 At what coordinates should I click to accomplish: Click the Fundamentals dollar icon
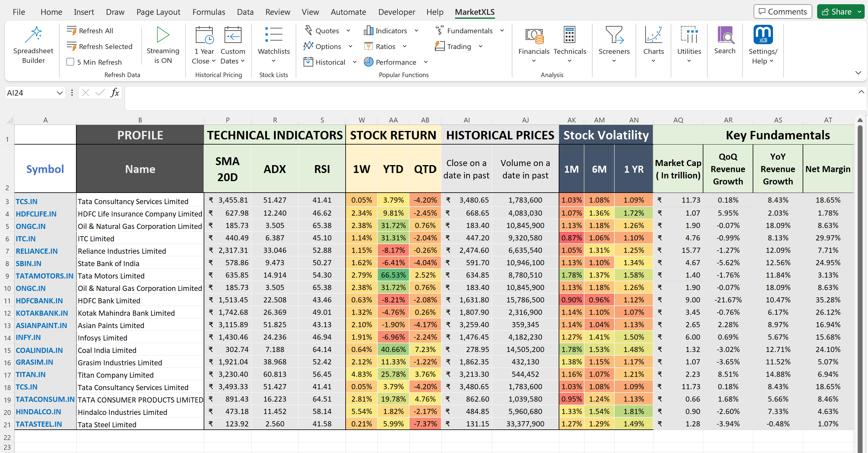point(440,30)
